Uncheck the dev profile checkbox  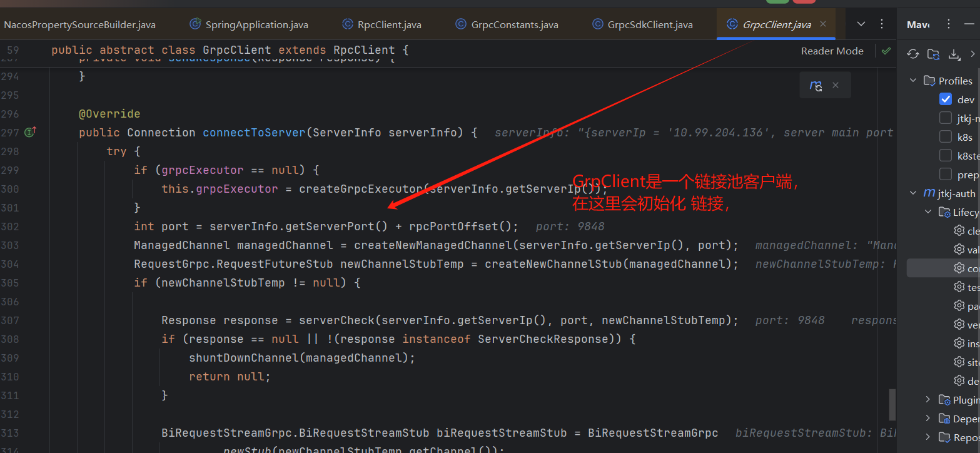point(946,99)
